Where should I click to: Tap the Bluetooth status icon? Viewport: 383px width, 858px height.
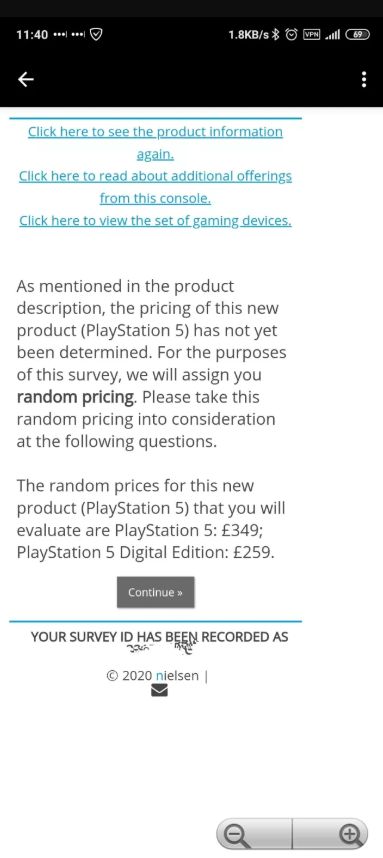(x=276, y=34)
